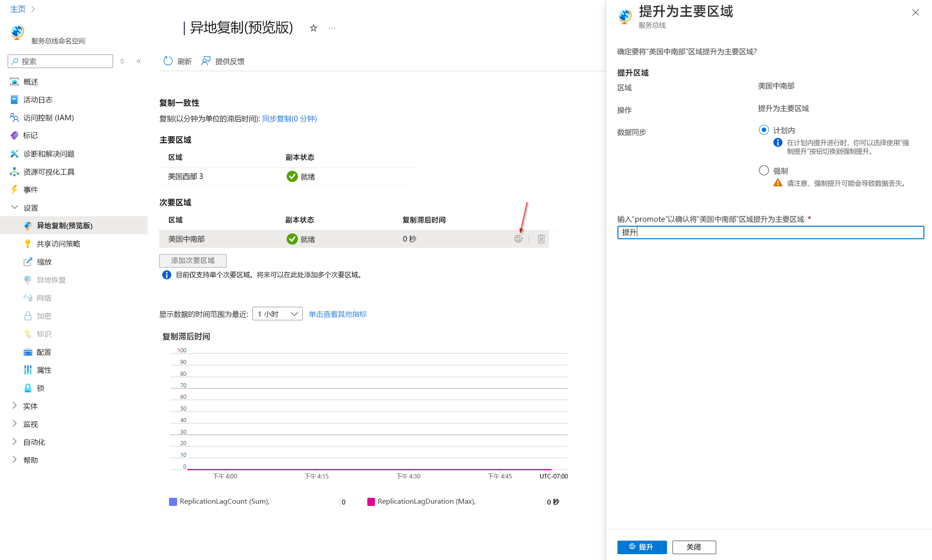Open the ellipsis more options menu
The width and height of the screenshot is (932, 560).
[x=332, y=28]
